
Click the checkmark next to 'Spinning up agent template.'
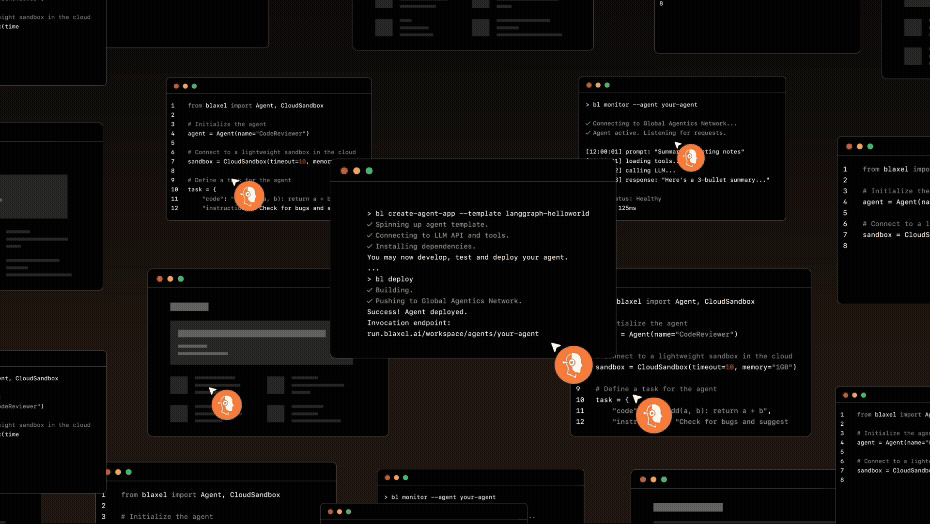(x=370, y=224)
